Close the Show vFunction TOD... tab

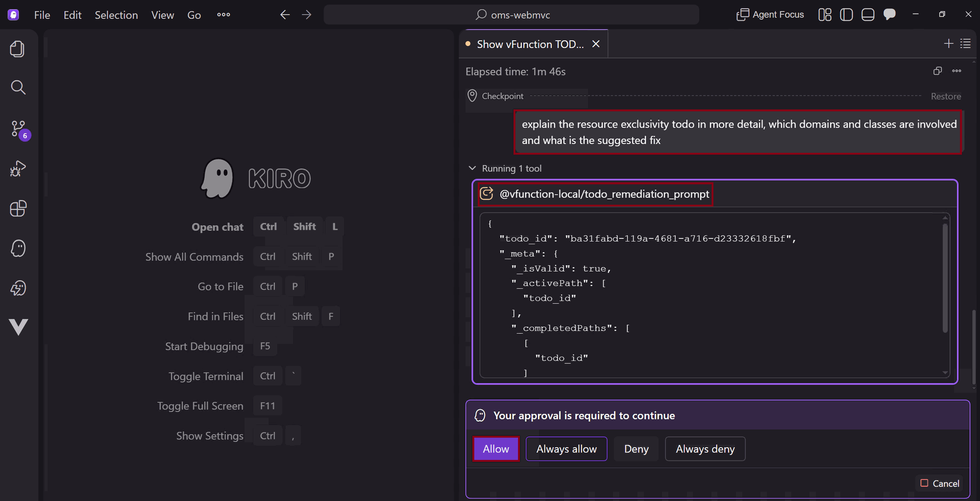click(x=596, y=44)
